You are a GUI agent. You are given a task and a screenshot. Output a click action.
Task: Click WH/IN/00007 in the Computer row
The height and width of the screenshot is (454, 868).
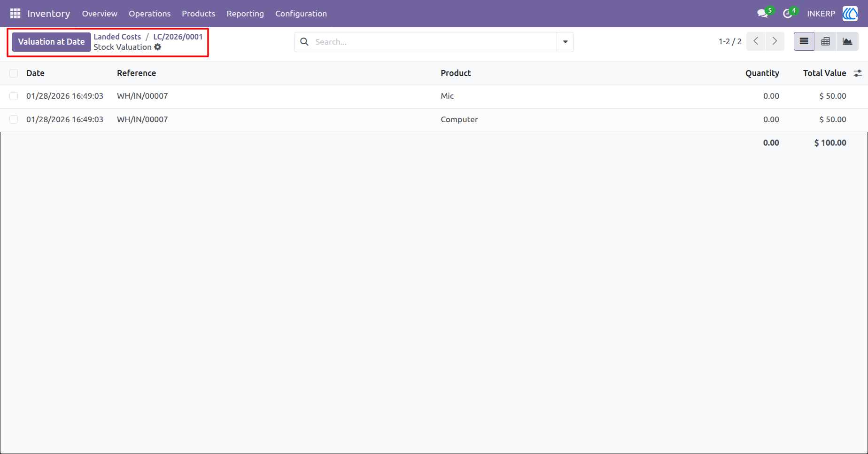point(142,119)
